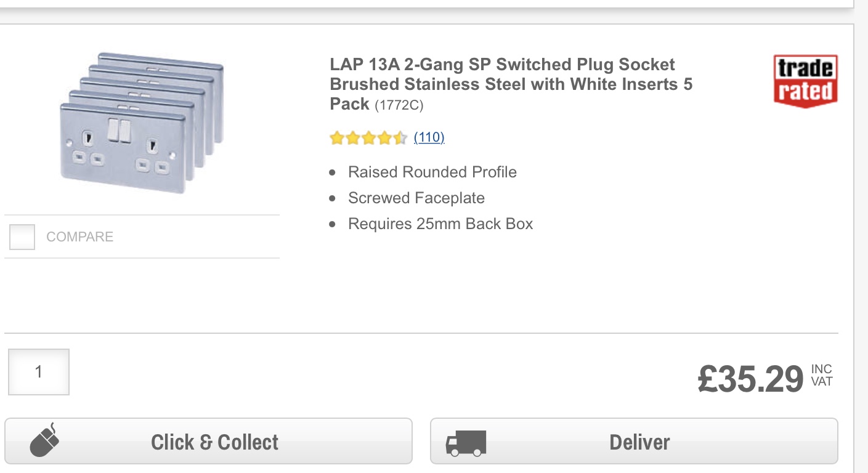
Task: Click the first yellow rating star
Action: click(x=336, y=137)
